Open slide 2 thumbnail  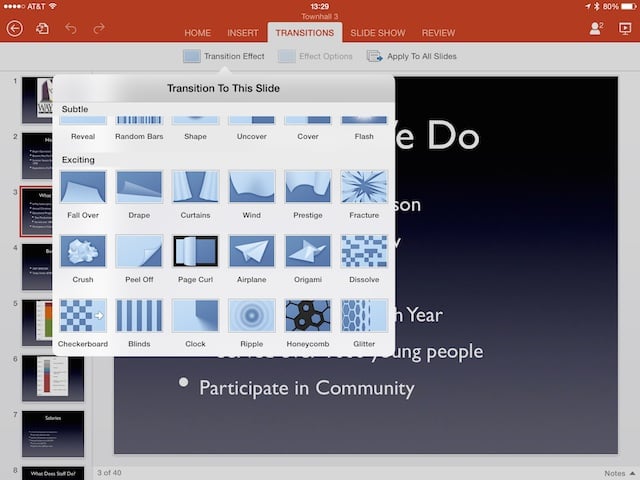point(38,156)
